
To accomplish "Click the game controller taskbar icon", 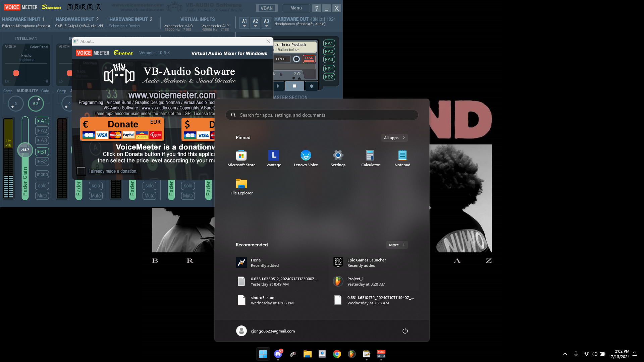I will tap(293, 354).
